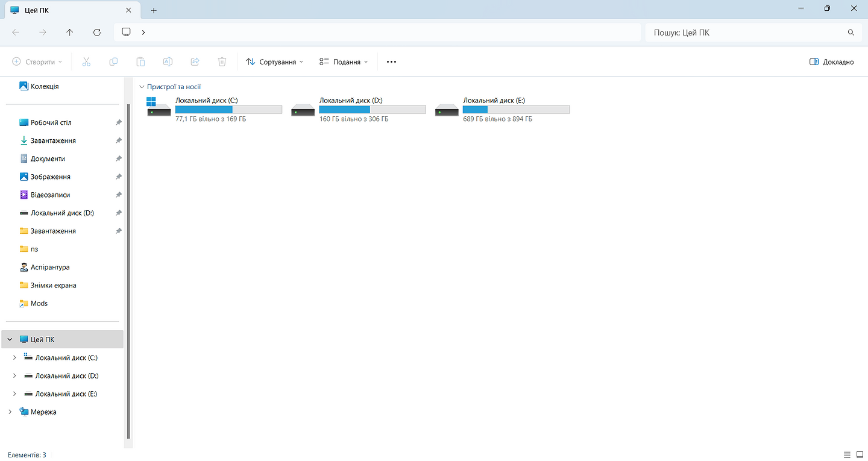Open Аспірантура in the sidebar

click(50, 267)
